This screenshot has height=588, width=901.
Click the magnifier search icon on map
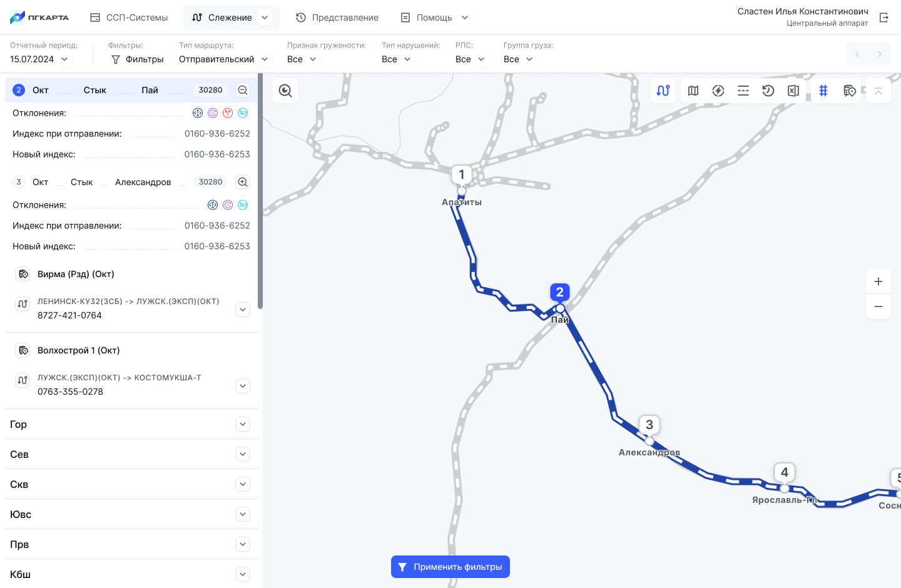[x=285, y=91]
